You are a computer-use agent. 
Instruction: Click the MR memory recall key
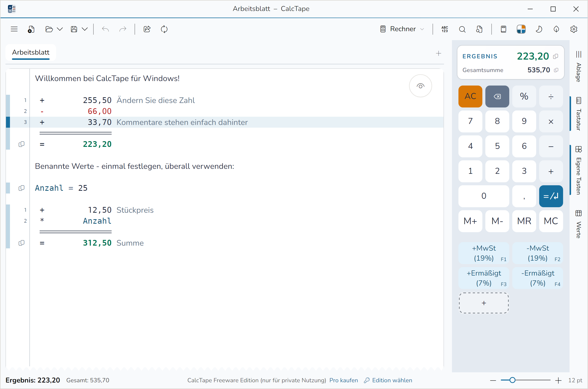524,221
